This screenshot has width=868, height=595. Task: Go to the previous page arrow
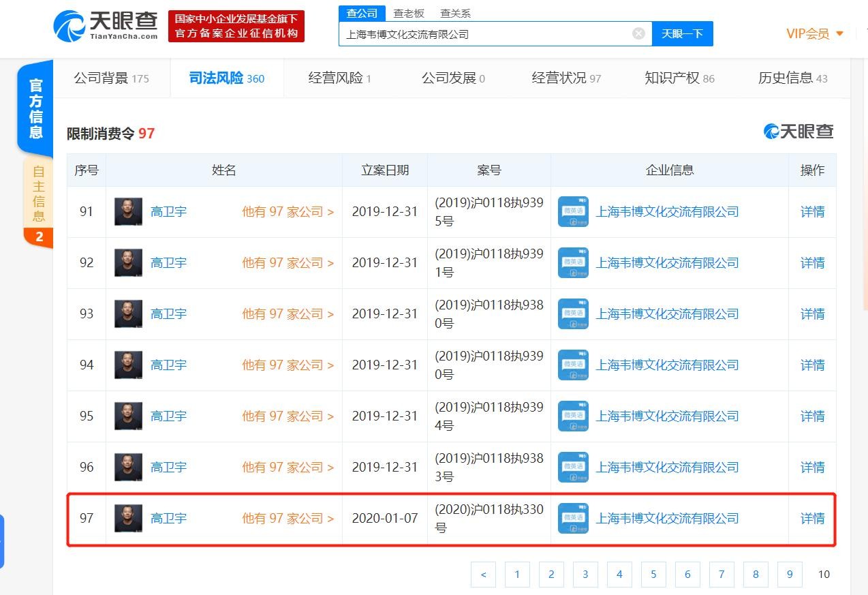pyautogui.click(x=483, y=575)
